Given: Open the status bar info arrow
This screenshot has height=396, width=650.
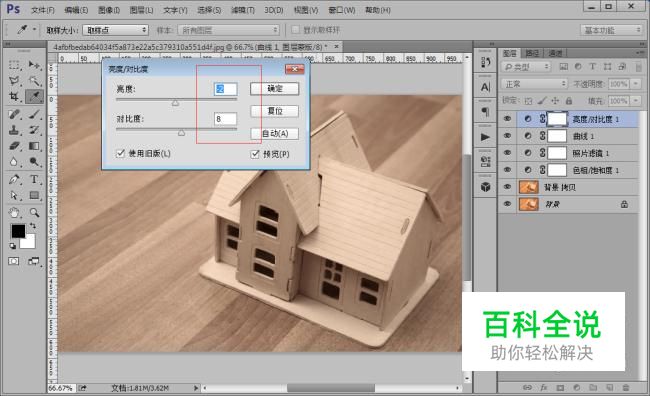Looking at the screenshot, I should [196, 388].
